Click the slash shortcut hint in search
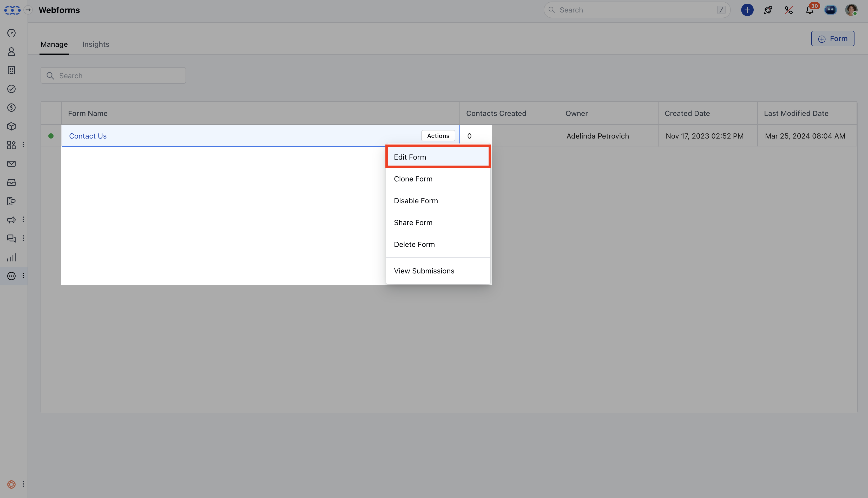This screenshot has width=868, height=498. (x=721, y=10)
